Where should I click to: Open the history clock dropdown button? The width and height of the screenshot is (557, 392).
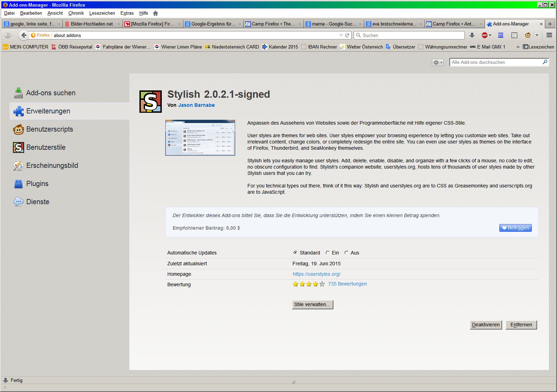pos(9,35)
